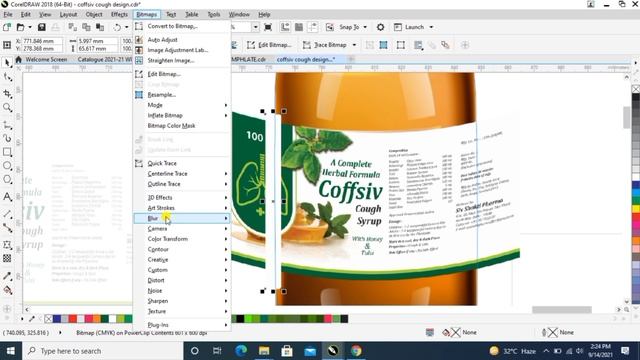Image resolution: width=640 pixels, height=360 pixels.
Task: Select the Eyedropper tool
Action: pyautogui.click(x=7, y=276)
